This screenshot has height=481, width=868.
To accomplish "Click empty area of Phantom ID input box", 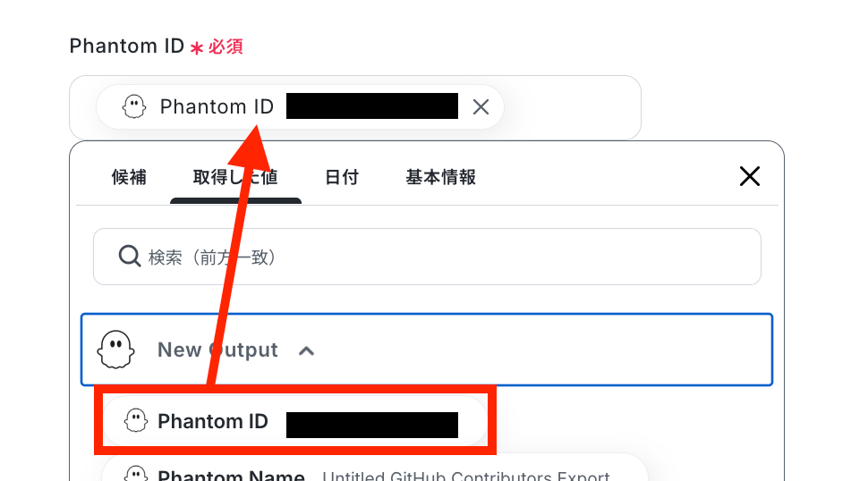I will pos(571,107).
